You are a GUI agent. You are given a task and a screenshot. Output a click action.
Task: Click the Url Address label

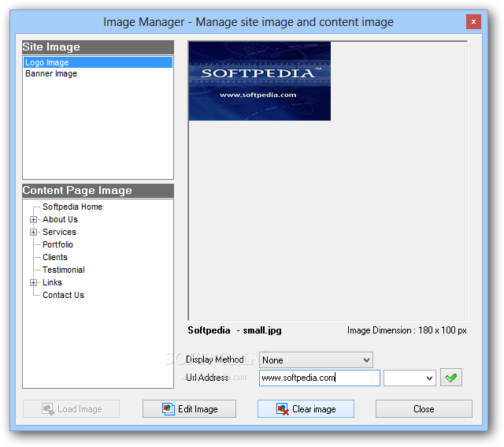pyautogui.click(x=207, y=377)
